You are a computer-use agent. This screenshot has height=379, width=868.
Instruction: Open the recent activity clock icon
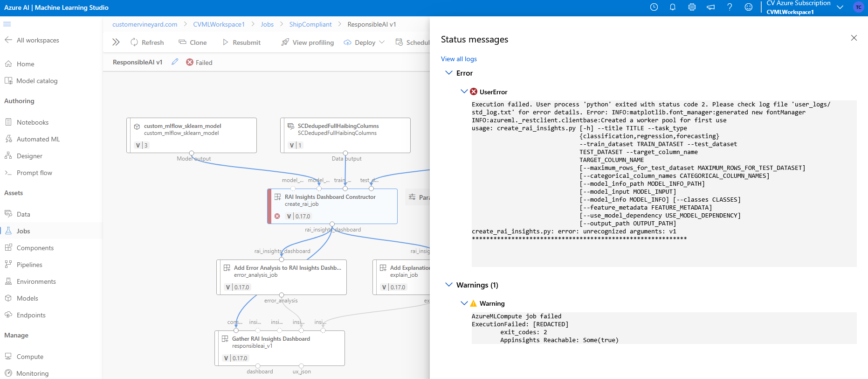click(654, 7)
